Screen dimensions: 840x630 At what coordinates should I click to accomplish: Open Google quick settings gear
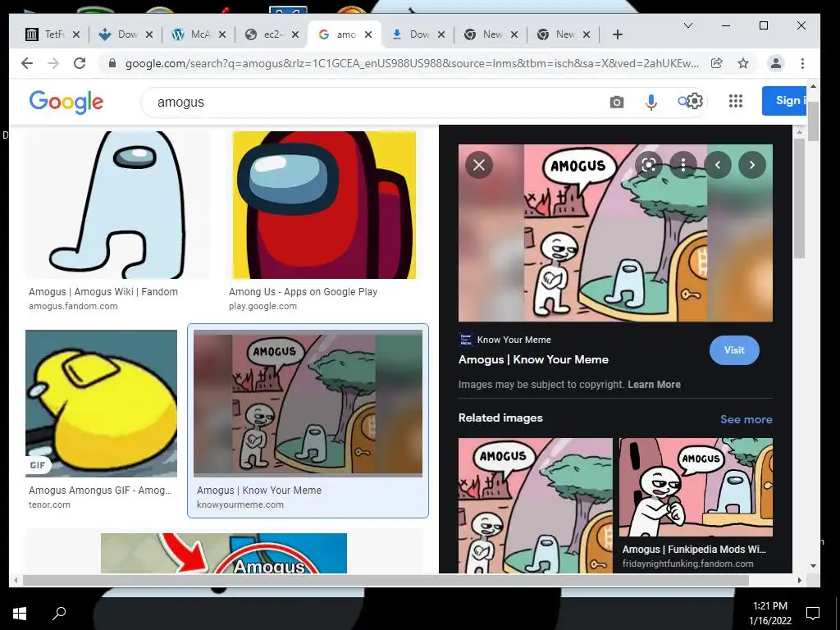(694, 101)
